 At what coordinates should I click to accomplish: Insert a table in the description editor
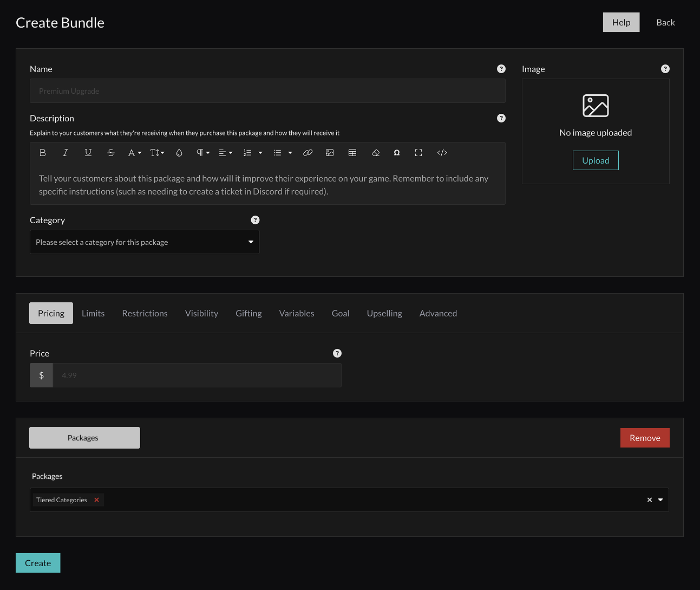pos(352,152)
